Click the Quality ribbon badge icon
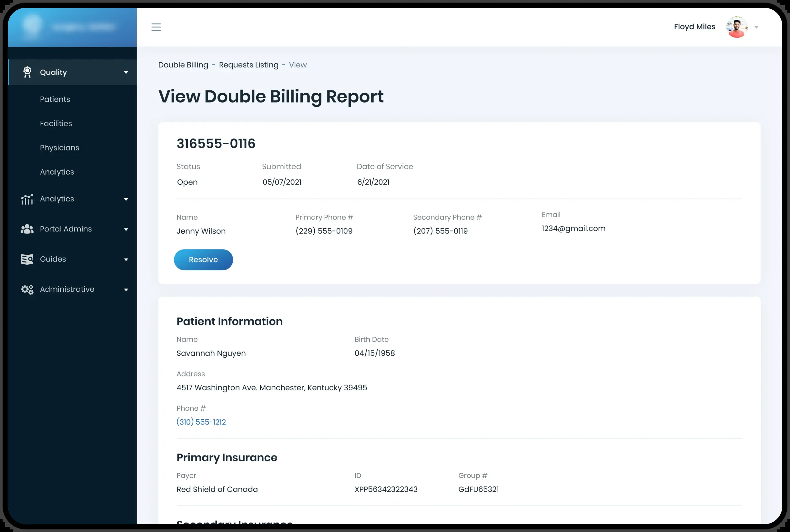 tap(27, 72)
